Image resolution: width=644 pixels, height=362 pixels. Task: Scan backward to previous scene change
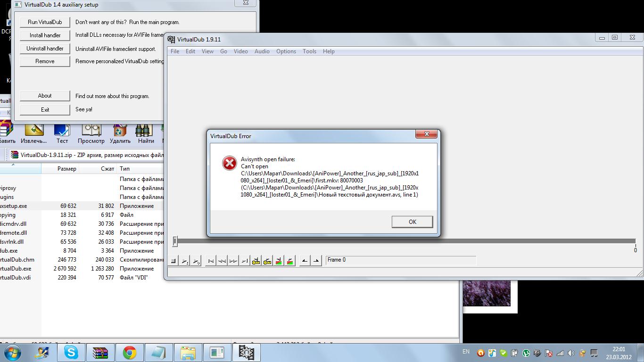(279, 261)
